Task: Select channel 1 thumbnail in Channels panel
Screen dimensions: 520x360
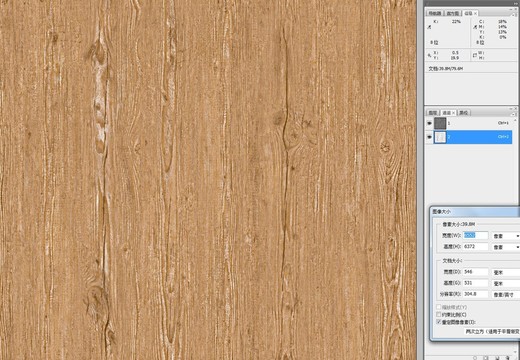Action: pyautogui.click(x=440, y=123)
